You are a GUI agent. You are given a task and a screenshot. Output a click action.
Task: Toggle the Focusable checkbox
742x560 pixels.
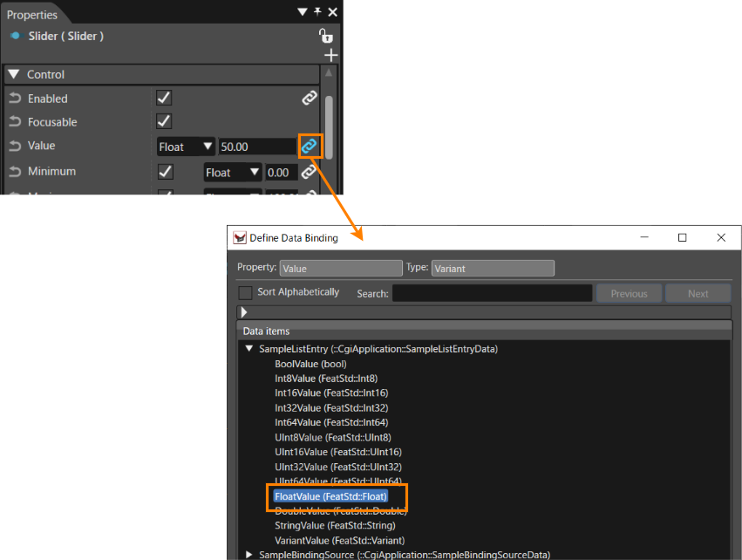click(x=164, y=121)
